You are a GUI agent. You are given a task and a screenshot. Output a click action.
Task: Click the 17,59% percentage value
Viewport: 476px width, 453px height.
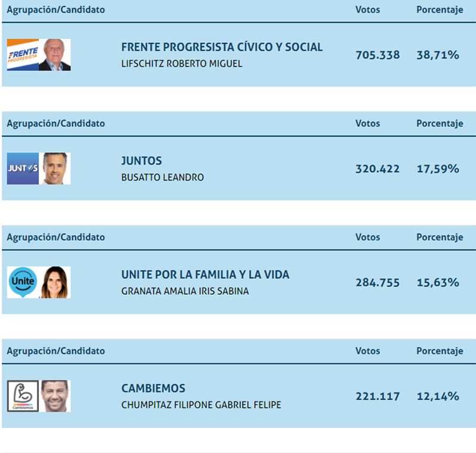(x=438, y=169)
